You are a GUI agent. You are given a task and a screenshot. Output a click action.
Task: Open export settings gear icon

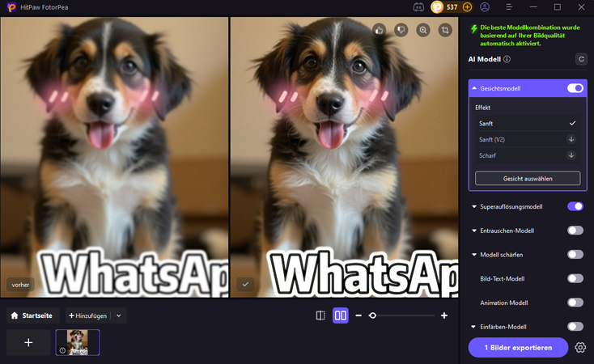[580, 347]
